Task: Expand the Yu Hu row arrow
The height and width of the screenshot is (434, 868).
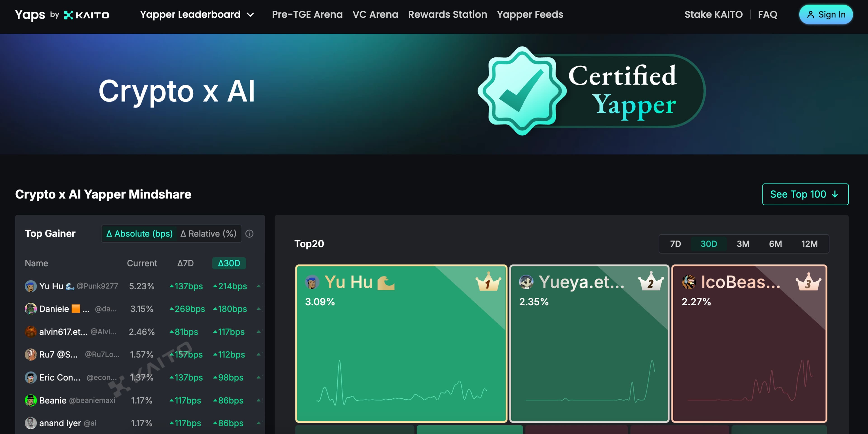Action: 259,286
